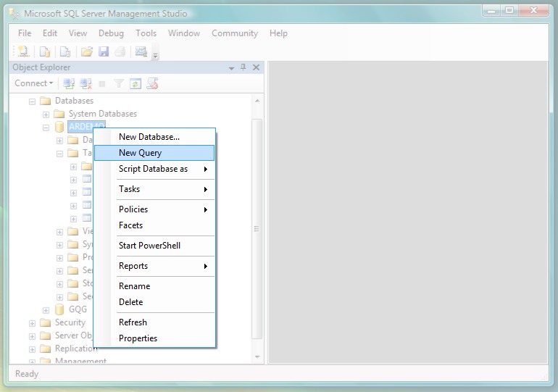Click the Security folder icon in tree

45,322
